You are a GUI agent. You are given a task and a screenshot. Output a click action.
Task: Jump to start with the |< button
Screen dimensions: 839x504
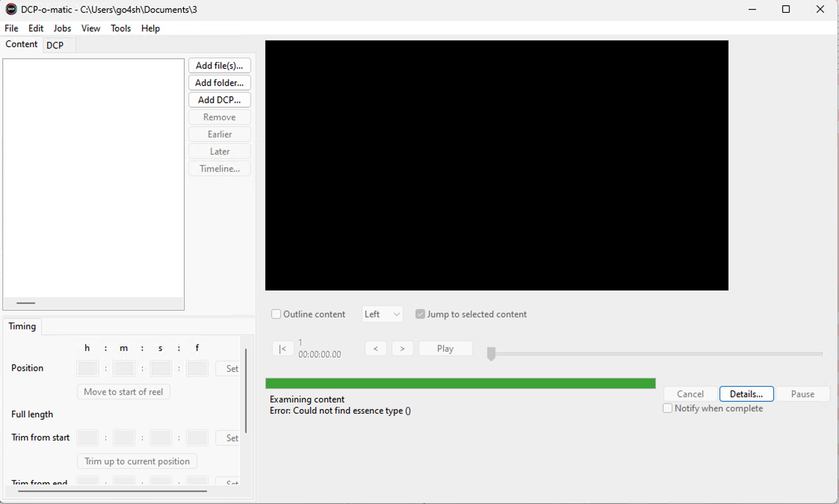pyautogui.click(x=283, y=349)
